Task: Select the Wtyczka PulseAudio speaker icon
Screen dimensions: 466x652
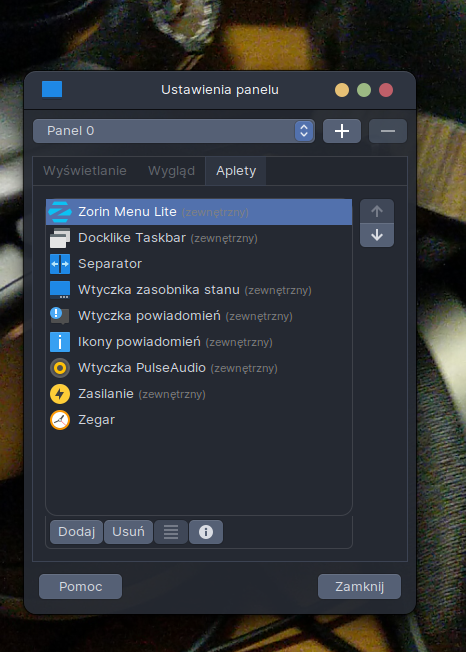Action: point(60,368)
